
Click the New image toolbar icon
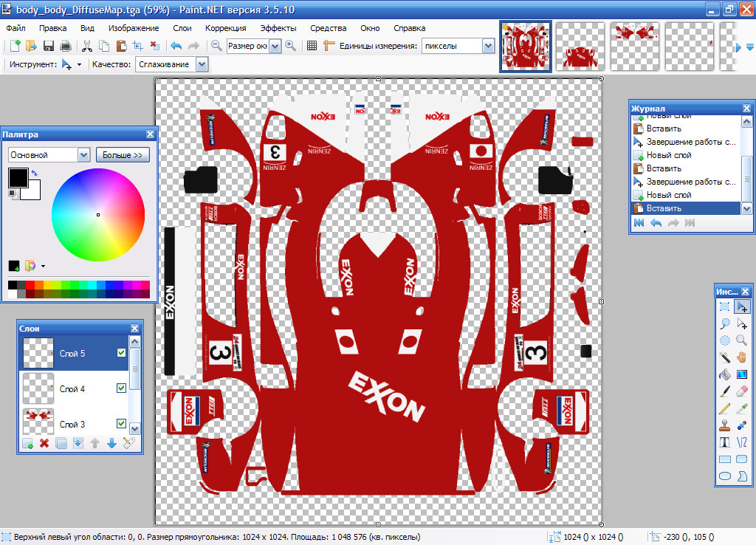[x=15, y=46]
